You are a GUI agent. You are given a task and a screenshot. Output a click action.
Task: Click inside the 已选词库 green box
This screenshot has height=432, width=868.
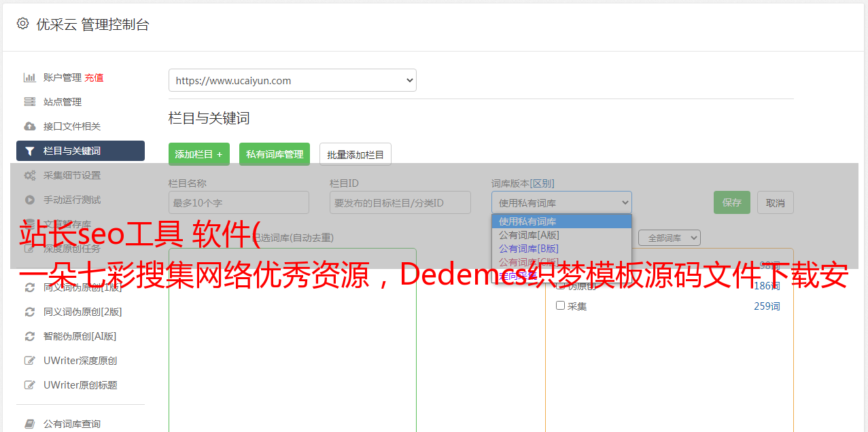point(292,340)
